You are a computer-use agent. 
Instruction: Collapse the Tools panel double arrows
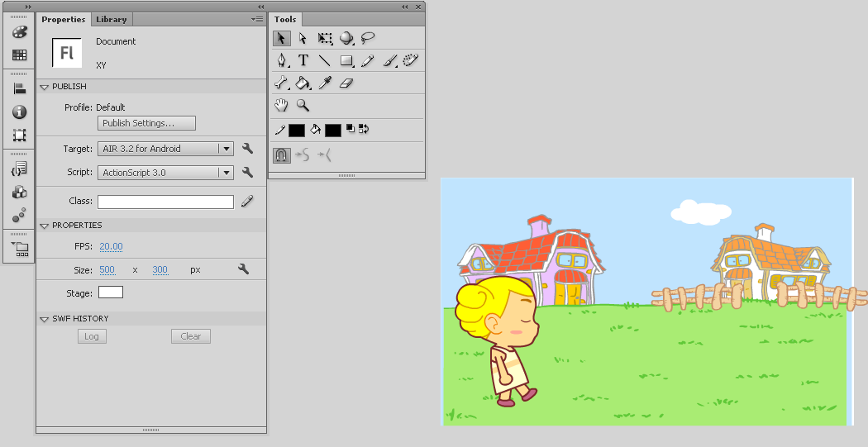(x=405, y=7)
